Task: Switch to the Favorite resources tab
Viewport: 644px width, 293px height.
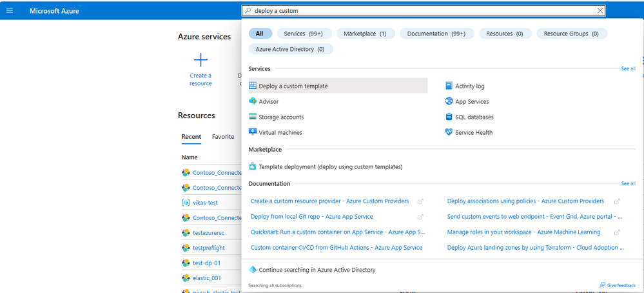Action: [223, 136]
